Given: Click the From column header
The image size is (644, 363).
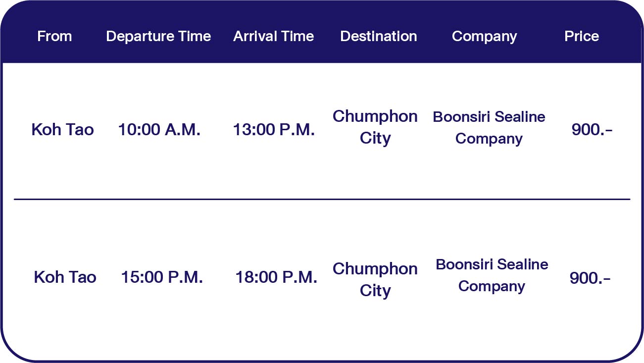Looking at the screenshot, I should pyautogui.click(x=54, y=36).
